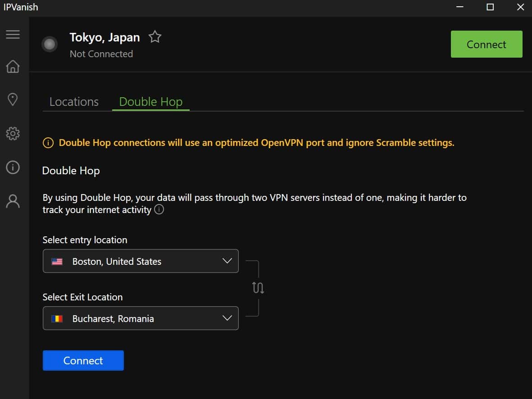The width and height of the screenshot is (532, 399).
Task: Open the exit location dropdown showing Bucharest
Action: 141,318
